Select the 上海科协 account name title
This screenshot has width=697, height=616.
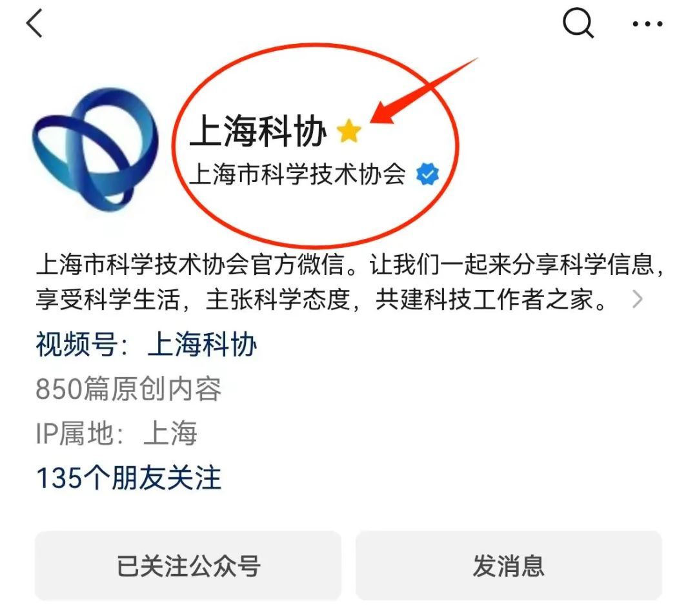258,131
